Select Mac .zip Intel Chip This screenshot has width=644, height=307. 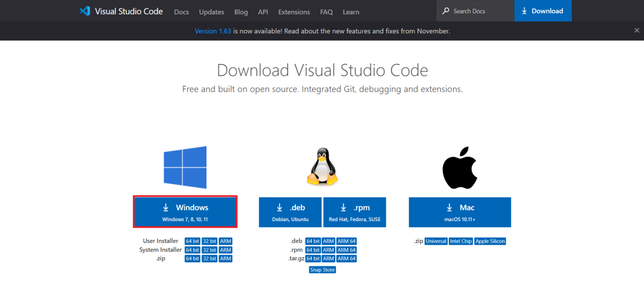(461, 242)
